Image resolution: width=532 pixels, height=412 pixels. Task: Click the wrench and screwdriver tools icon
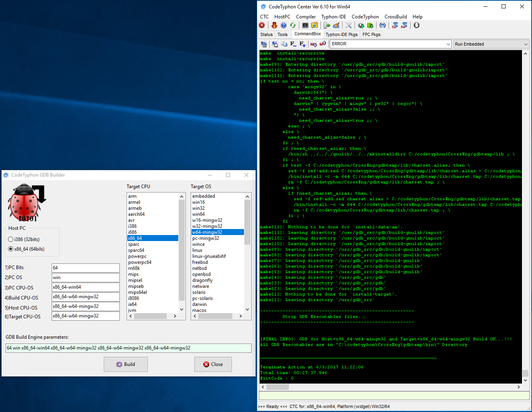(349, 25)
